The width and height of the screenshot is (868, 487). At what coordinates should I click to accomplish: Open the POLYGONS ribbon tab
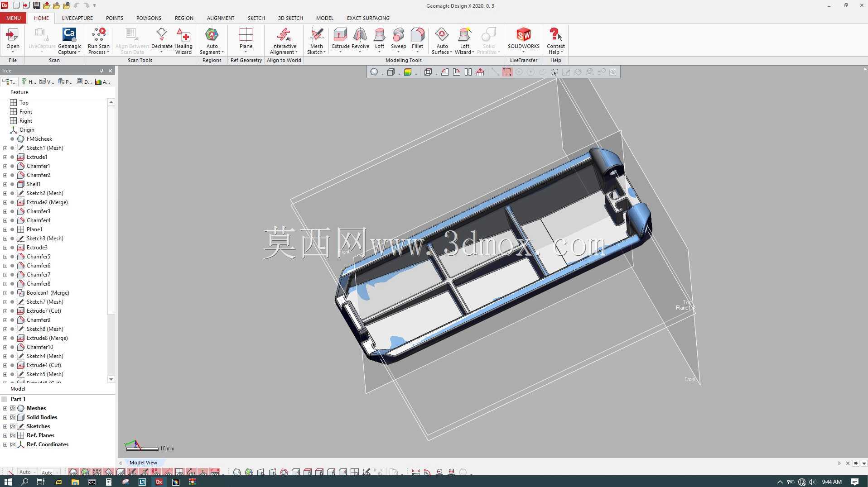point(149,18)
